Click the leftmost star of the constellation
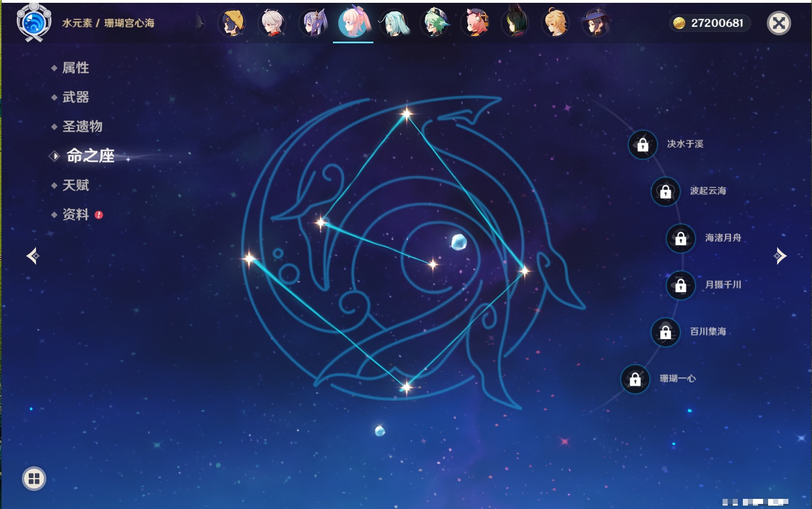The height and width of the screenshot is (509, 812). pos(249,259)
